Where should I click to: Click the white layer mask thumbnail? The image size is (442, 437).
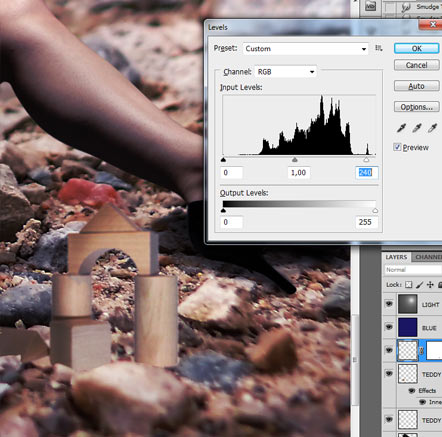coord(434,350)
